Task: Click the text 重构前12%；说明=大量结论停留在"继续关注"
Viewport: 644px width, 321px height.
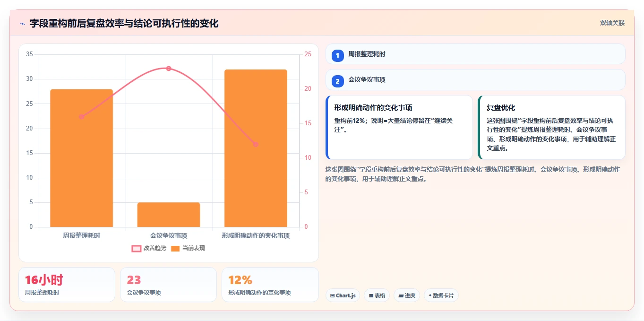Action: coord(394,125)
